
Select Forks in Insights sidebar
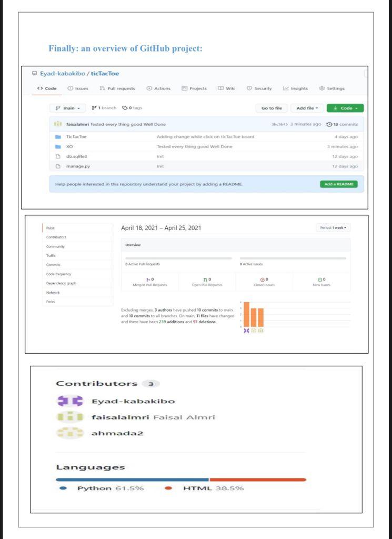click(x=51, y=302)
